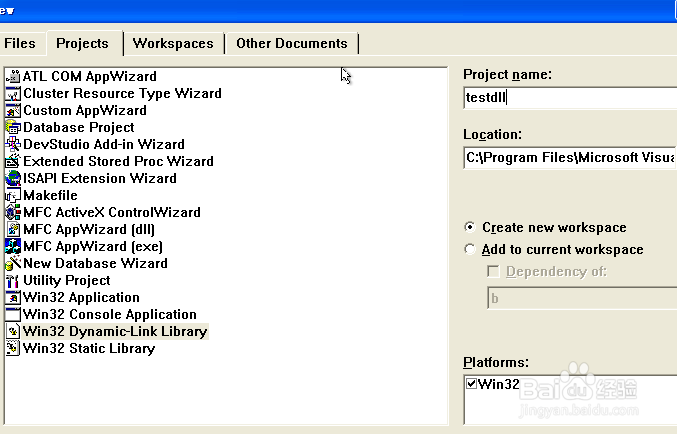
Task: Choose Win32 Application project type
Action: pyautogui.click(x=81, y=297)
